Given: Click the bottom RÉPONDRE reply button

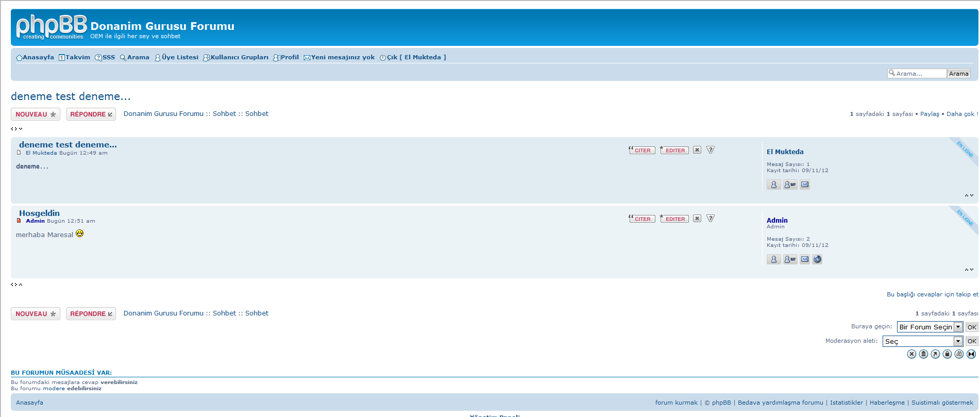Looking at the screenshot, I should tap(91, 314).
